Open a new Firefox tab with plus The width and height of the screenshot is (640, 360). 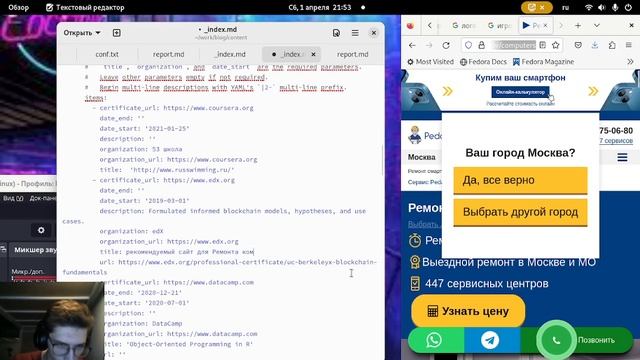pos(578,26)
